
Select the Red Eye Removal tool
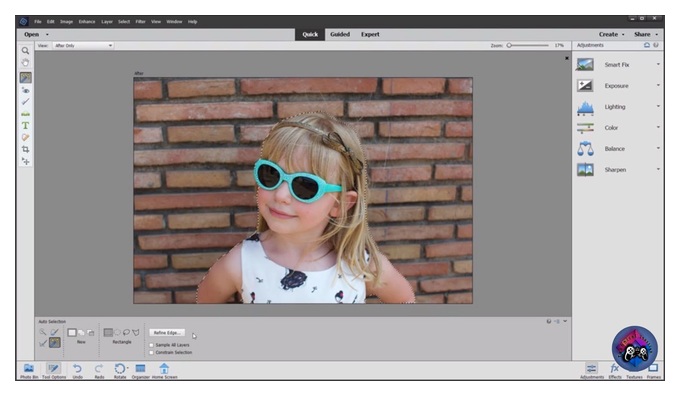(x=26, y=90)
